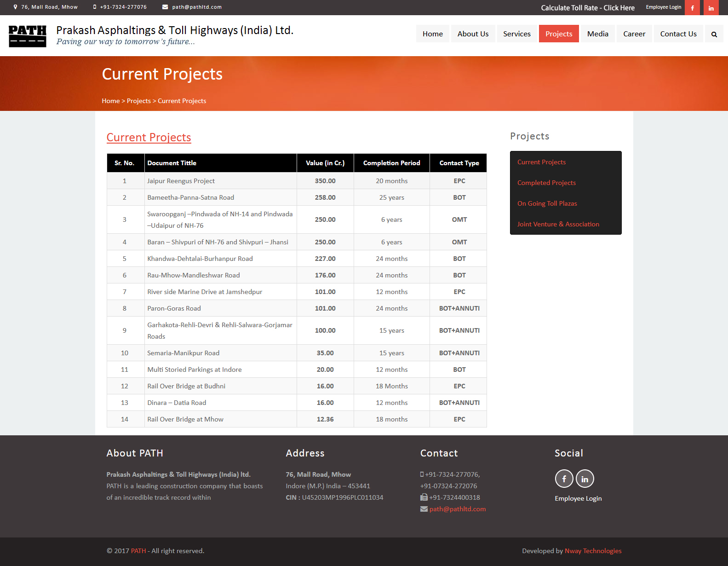Viewport: 728px width, 566px height.
Task: Open the About Us menu item
Action: pyautogui.click(x=473, y=34)
